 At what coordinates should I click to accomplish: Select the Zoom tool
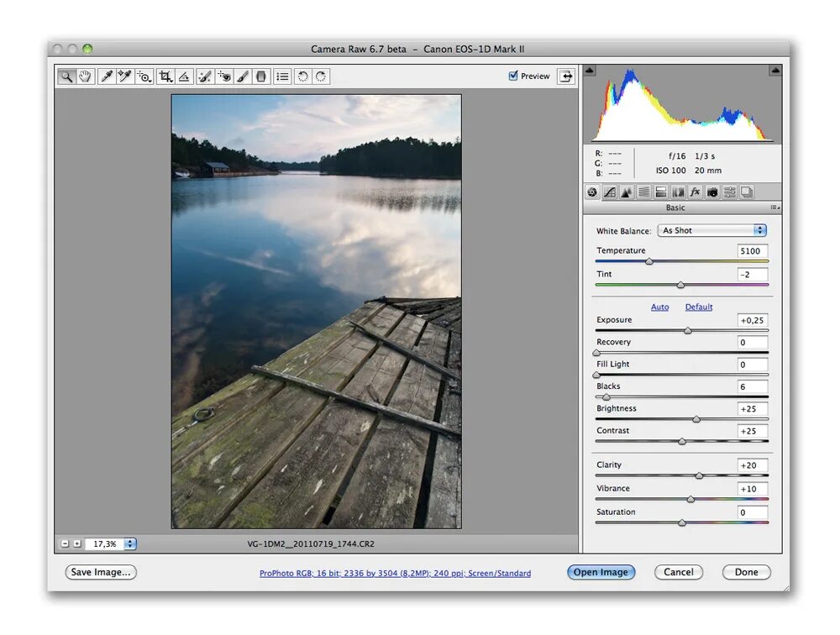coord(66,76)
